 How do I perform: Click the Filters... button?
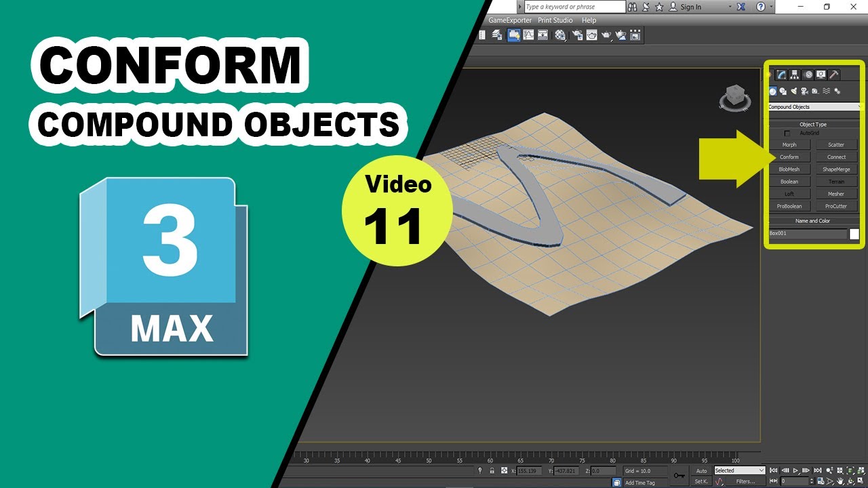point(746,481)
